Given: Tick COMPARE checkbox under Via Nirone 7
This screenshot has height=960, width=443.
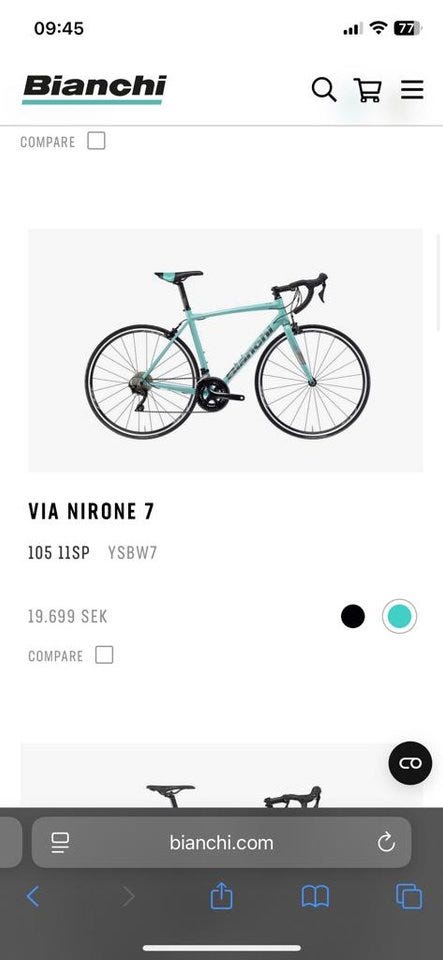Looking at the screenshot, I should click(x=104, y=655).
